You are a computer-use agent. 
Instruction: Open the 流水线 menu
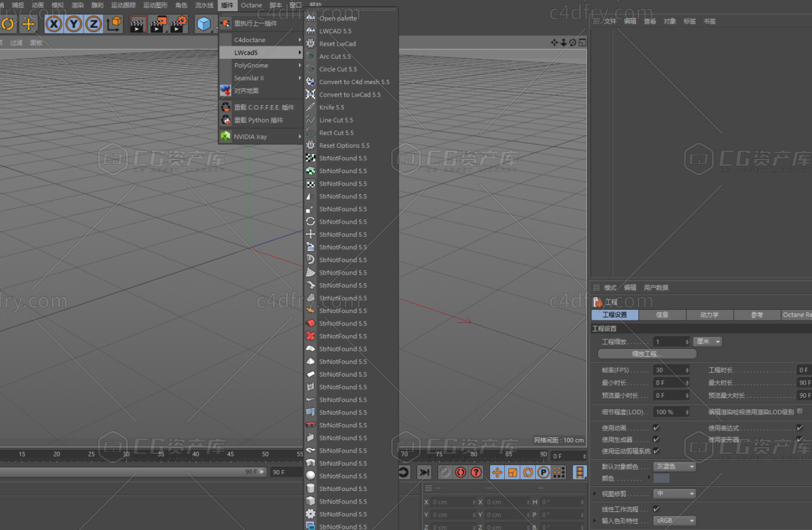pyautogui.click(x=205, y=5)
